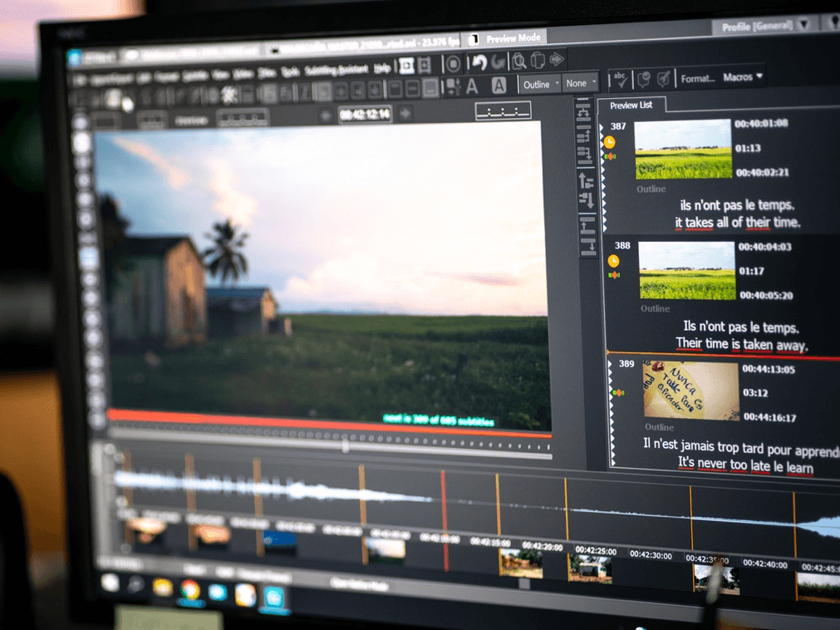
Task: Click the white safe-area frame icon after Help
Action: pyautogui.click(x=406, y=66)
